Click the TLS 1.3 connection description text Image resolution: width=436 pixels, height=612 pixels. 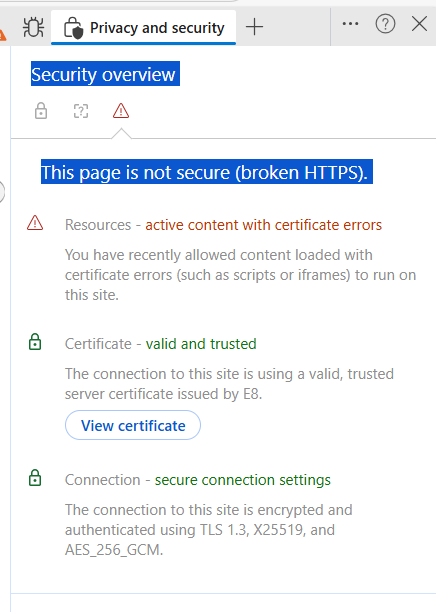(209, 530)
